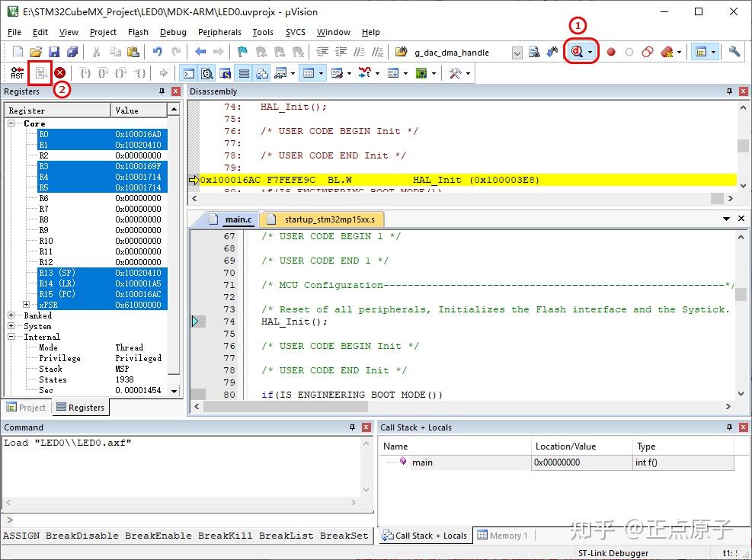
Task: Click the BreakKill command button
Action: (225, 536)
